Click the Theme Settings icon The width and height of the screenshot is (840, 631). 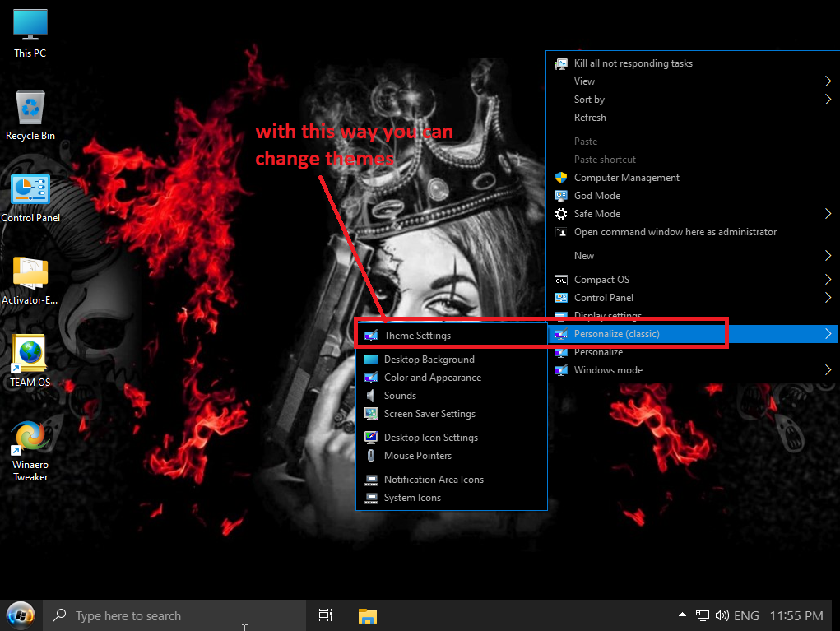point(371,336)
